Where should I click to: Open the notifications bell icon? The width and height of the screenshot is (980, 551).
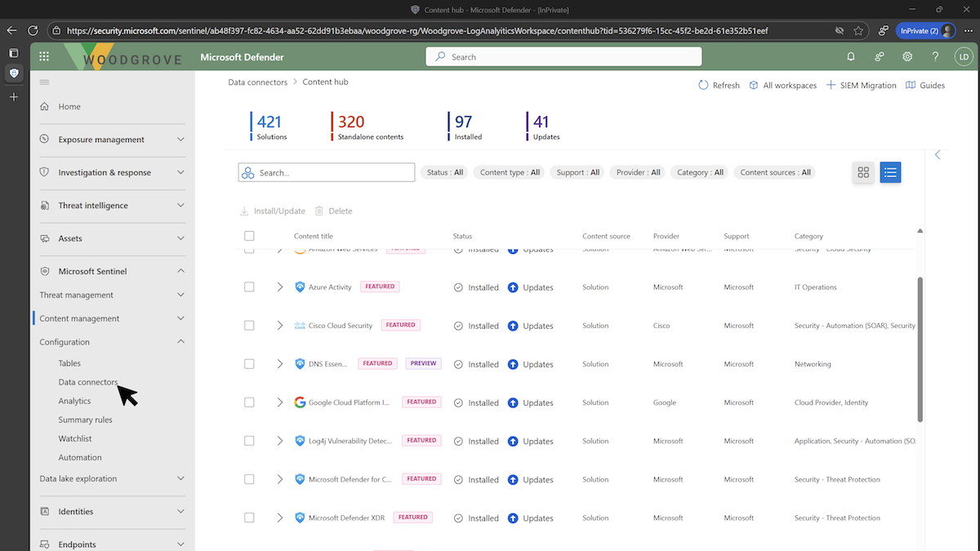(851, 56)
